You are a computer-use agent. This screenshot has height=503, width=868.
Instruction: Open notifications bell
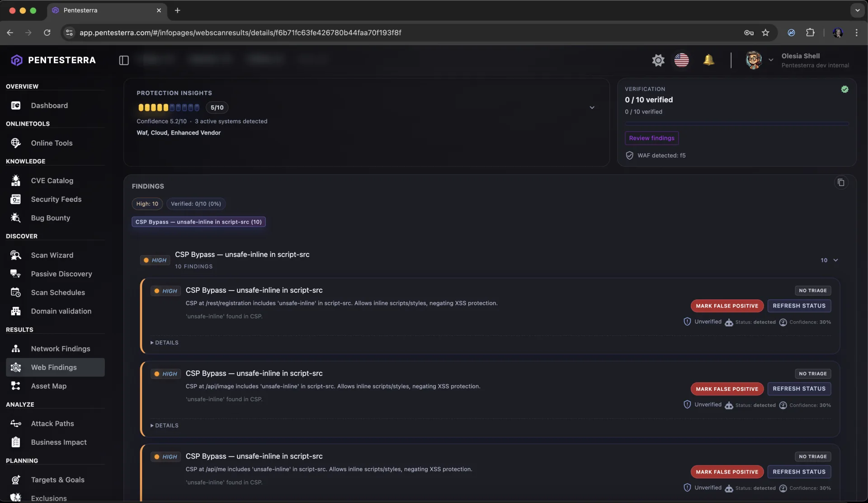[x=708, y=60]
